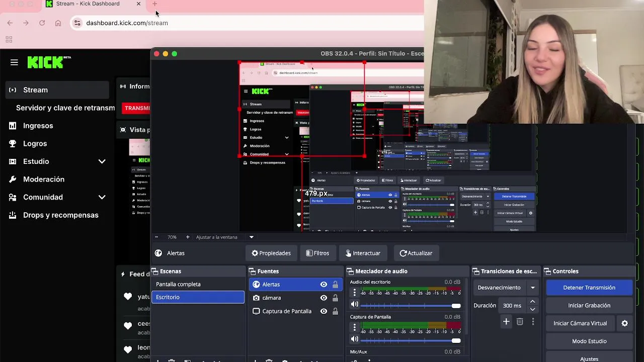The height and width of the screenshot is (362, 644).
Task: Expand the Comunidad sidebar section
Action: pos(102,197)
